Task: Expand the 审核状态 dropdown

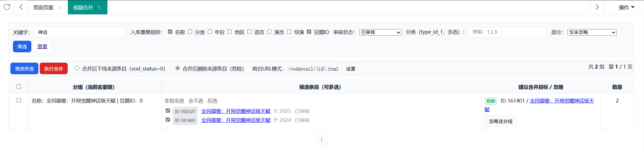Action: pos(380,32)
